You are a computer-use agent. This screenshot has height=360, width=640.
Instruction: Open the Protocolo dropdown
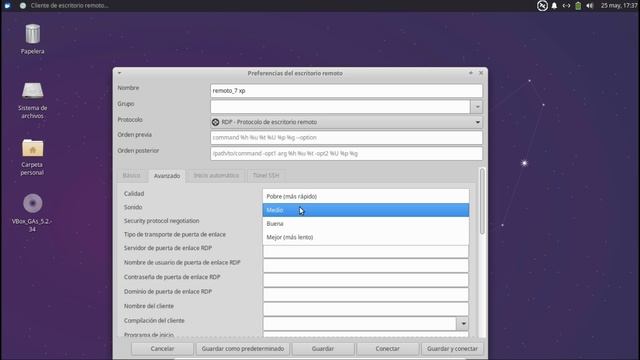[x=346, y=122]
